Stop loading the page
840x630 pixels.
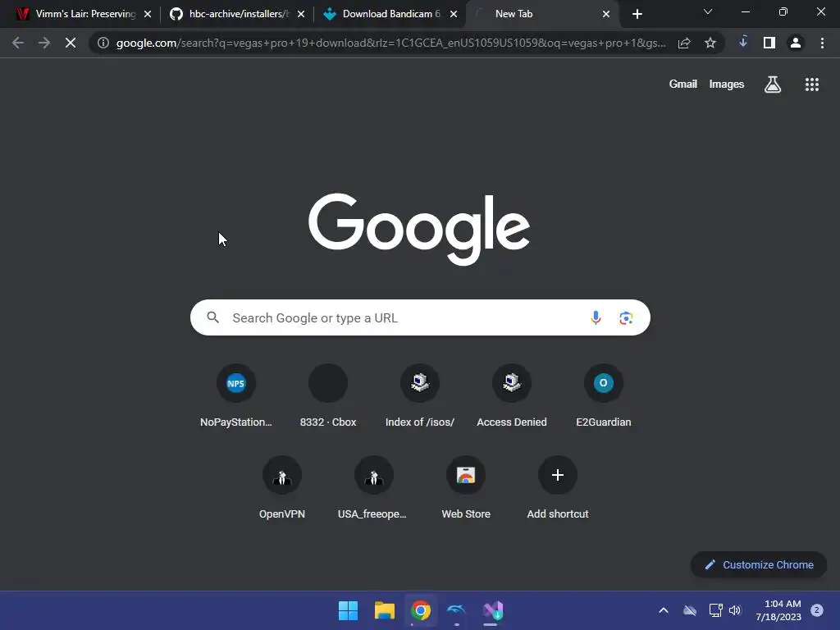[x=71, y=43]
